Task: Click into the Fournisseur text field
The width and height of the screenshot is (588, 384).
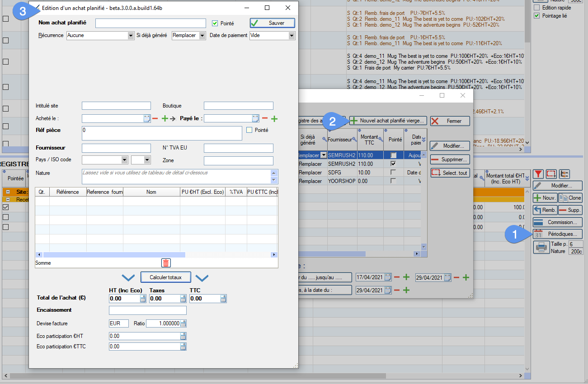Action: point(116,148)
